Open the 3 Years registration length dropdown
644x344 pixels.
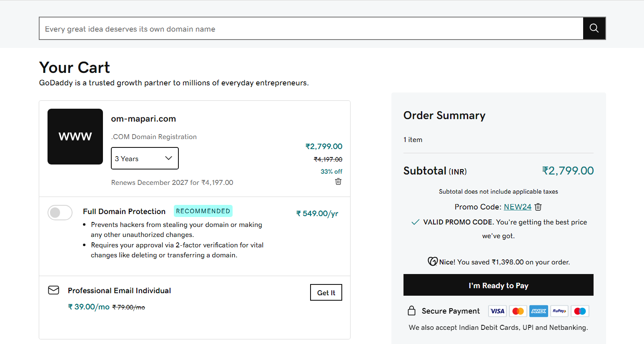(x=145, y=158)
